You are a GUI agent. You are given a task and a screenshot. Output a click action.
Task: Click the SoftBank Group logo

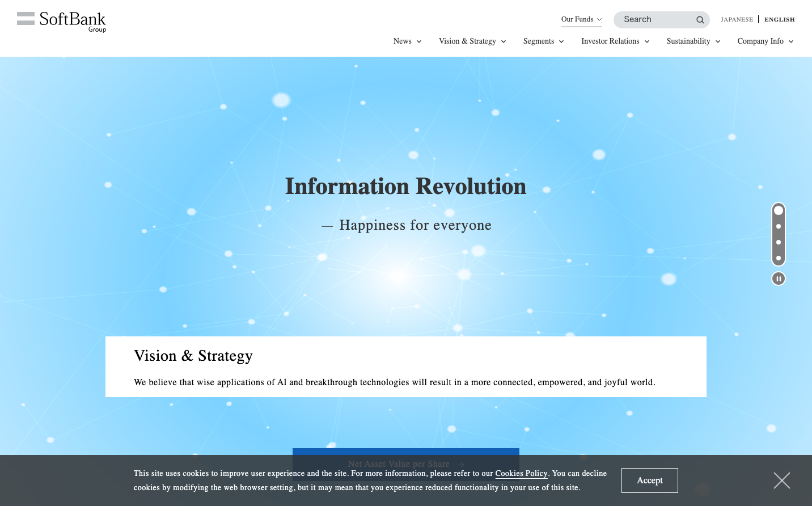62,21
